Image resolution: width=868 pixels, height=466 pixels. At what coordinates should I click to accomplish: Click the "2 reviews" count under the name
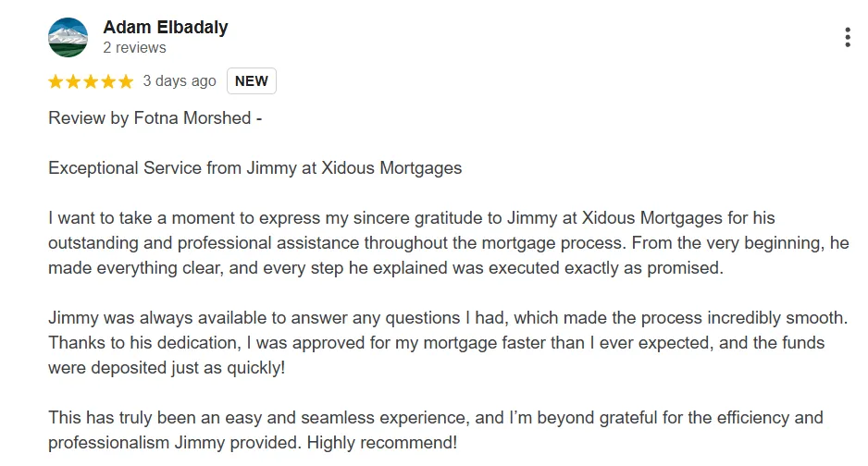[x=134, y=47]
